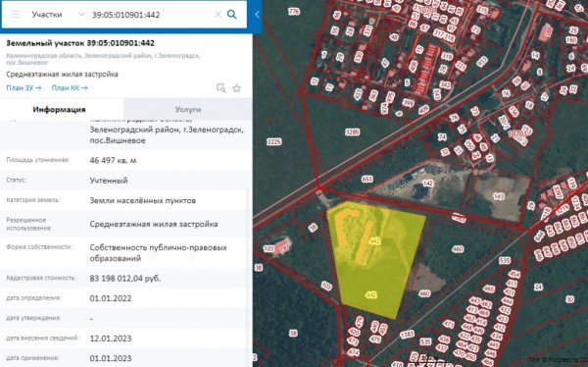Click parcel 1383 on the map

pos(407,334)
